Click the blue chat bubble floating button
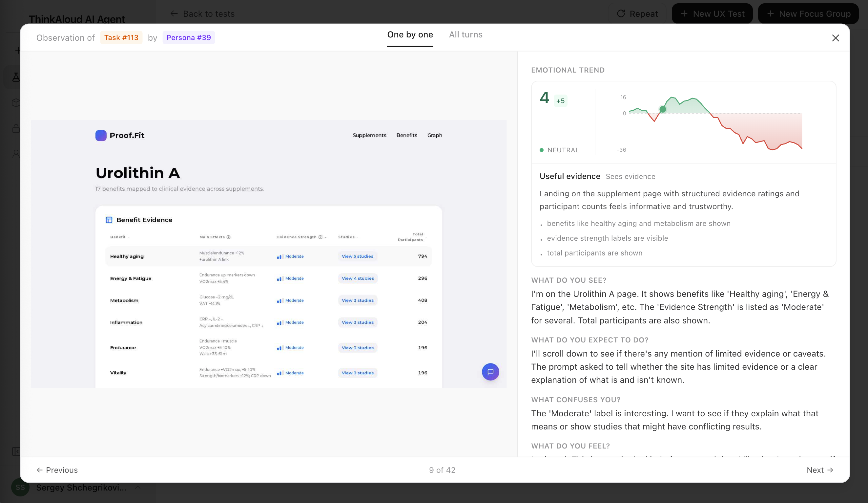The width and height of the screenshot is (868, 503). click(x=490, y=372)
